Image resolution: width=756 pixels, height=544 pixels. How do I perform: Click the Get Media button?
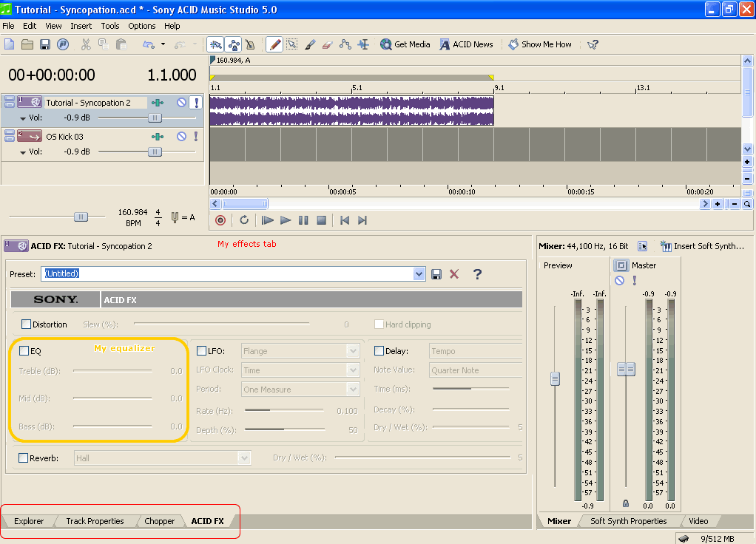[405, 44]
